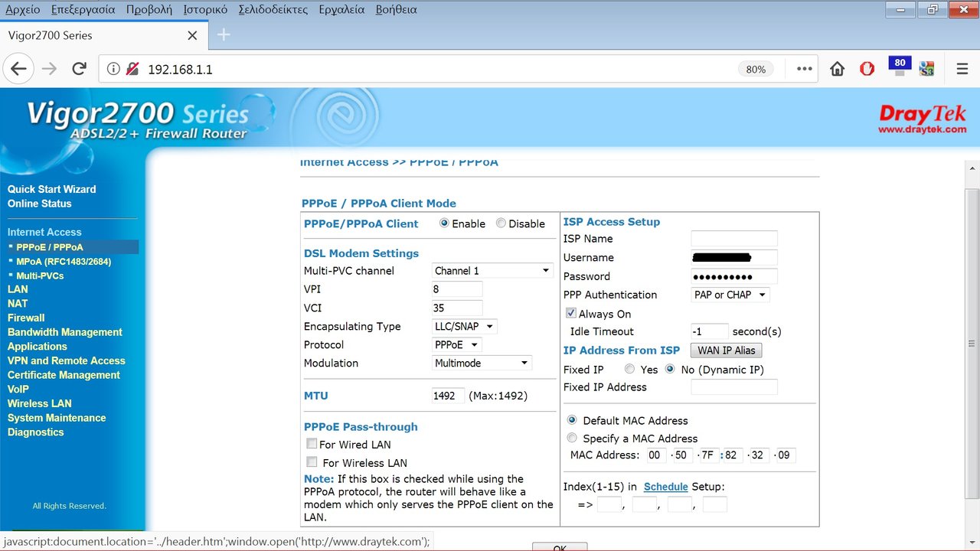Go to Firewall section in sidebar
Image resolution: width=980 pixels, height=551 pixels.
click(26, 318)
